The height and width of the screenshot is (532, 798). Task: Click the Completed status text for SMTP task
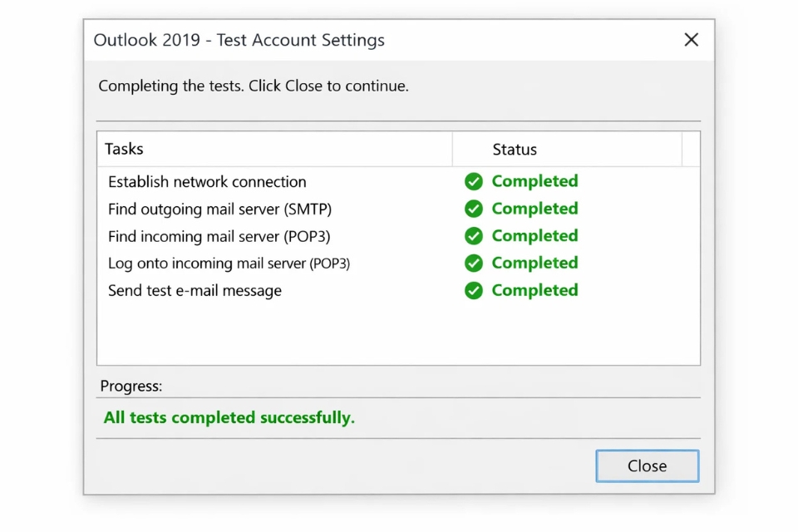click(x=534, y=209)
